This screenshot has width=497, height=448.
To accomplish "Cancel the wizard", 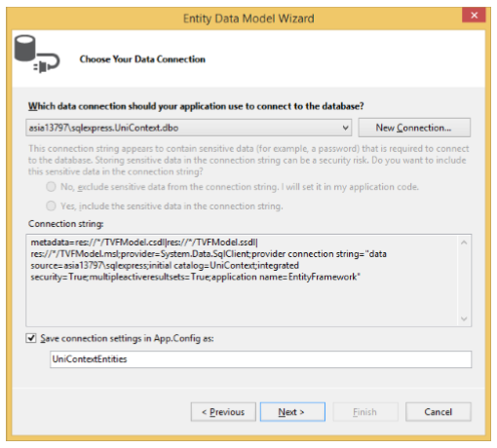I will click(439, 412).
